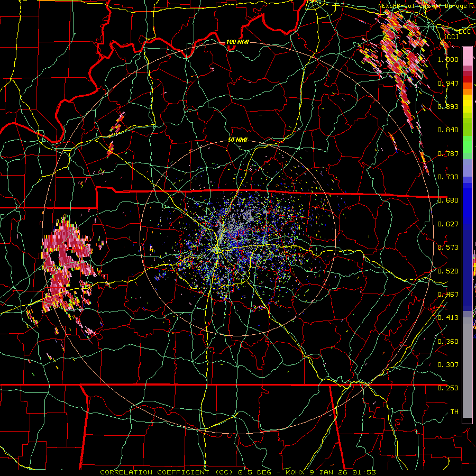This screenshot has height=476, width=476.
Task: Click the "0.733" color scale value
Action: click(x=448, y=177)
